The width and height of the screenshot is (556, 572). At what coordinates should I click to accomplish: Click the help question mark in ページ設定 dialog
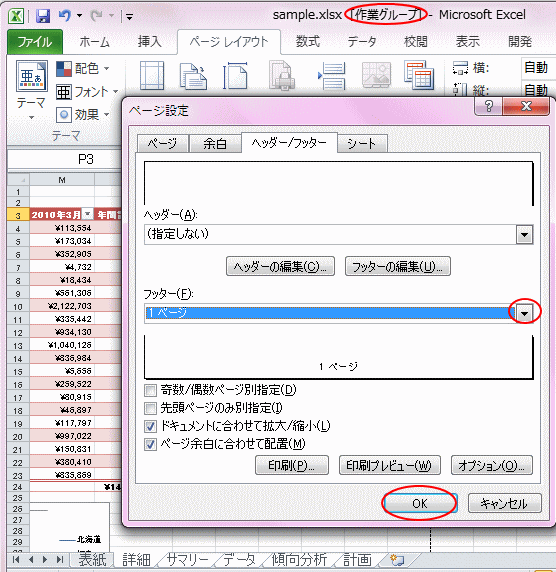489,106
